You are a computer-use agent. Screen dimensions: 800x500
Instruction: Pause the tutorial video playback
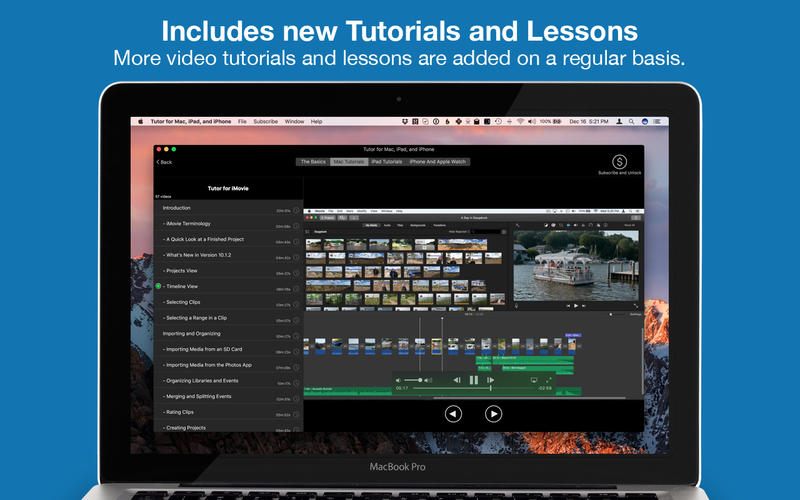[x=474, y=380]
